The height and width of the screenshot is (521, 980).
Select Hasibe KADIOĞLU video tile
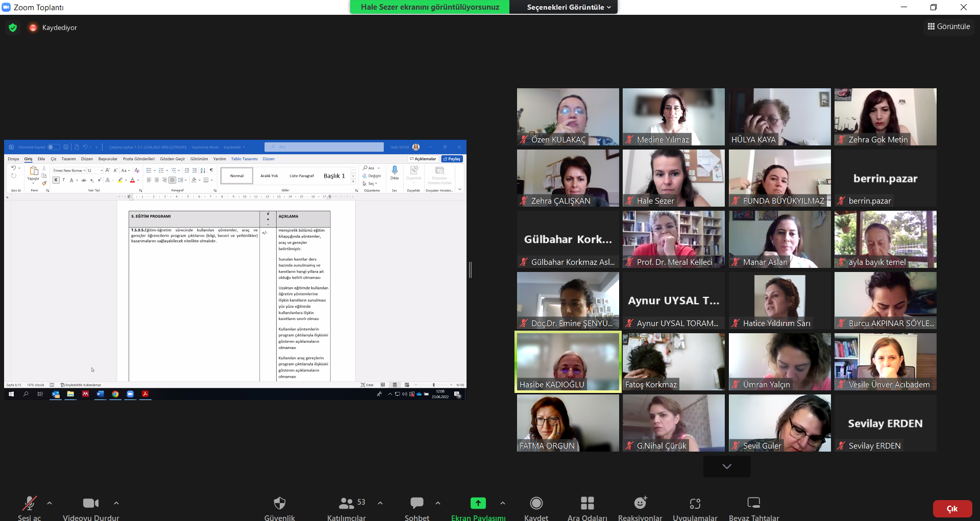point(568,362)
